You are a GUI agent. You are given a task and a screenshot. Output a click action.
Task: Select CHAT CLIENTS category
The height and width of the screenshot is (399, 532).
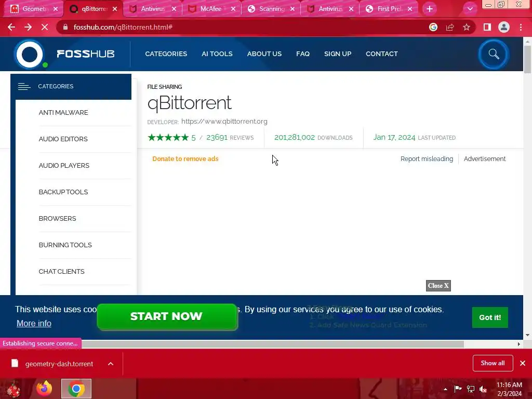pyautogui.click(x=61, y=271)
